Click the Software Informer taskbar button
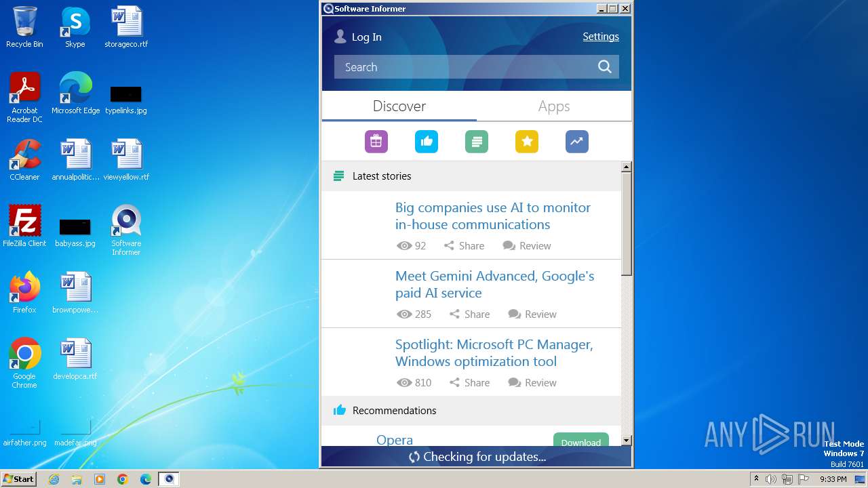 tap(169, 479)
